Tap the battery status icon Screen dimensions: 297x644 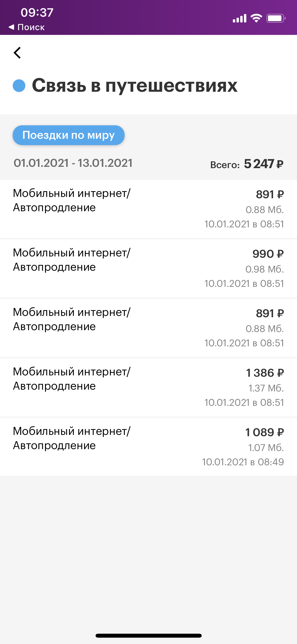coord(276,18)
